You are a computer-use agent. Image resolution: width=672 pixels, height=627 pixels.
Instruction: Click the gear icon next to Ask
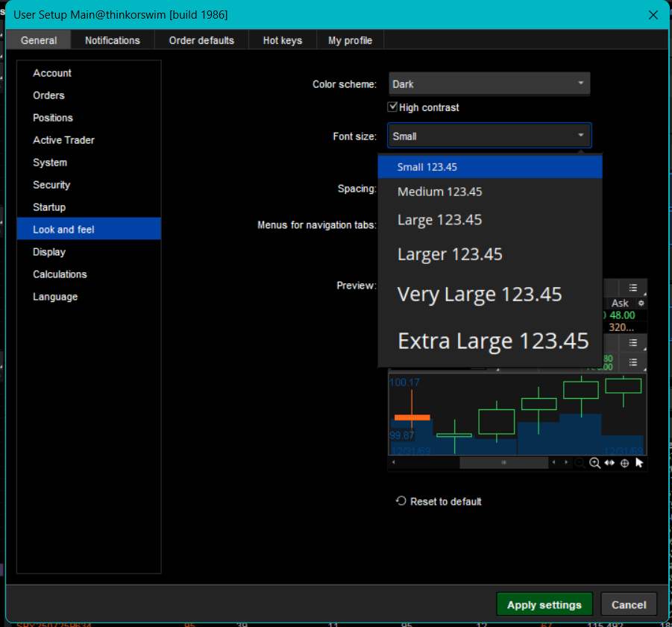coord(641,303)
